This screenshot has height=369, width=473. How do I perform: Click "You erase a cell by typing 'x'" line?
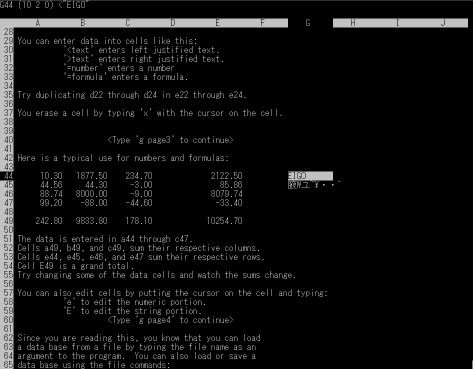(x=150, y=113)
